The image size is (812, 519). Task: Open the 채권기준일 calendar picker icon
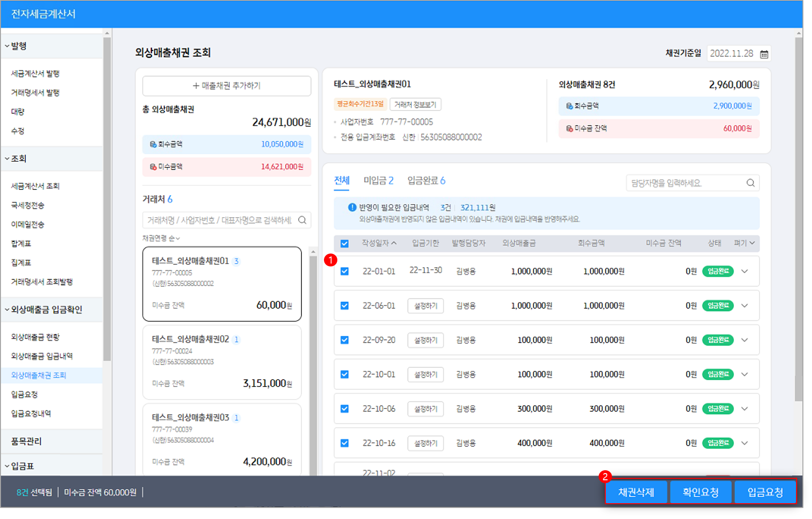pos(764,54)
